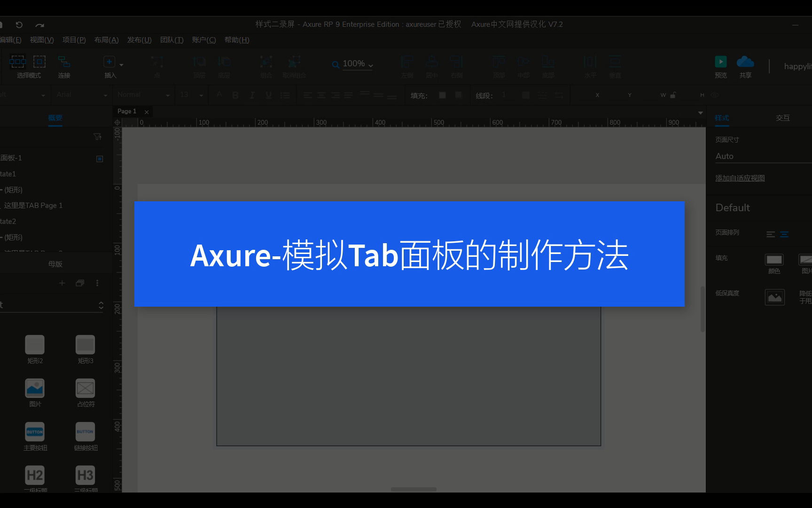Click the line color swatch
The image size is (812, 508).
[526, 95]
